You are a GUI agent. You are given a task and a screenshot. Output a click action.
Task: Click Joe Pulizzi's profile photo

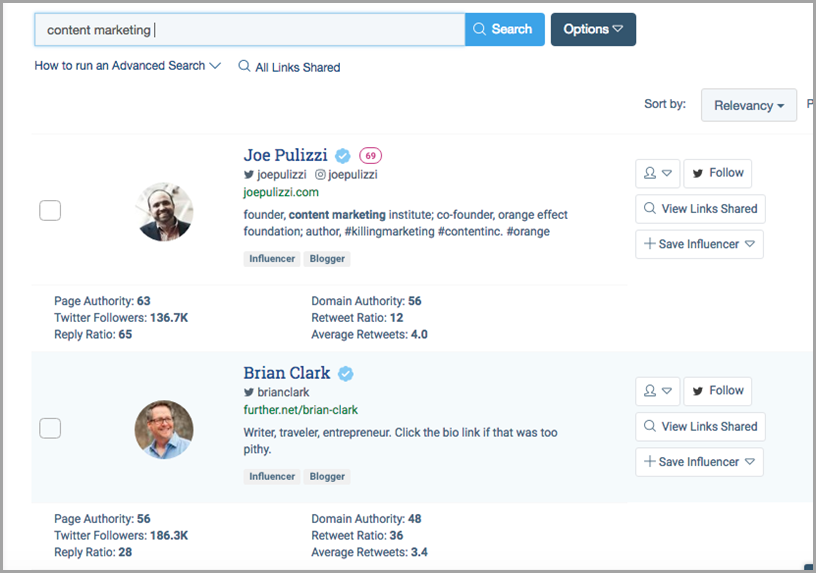pos(164,212)
